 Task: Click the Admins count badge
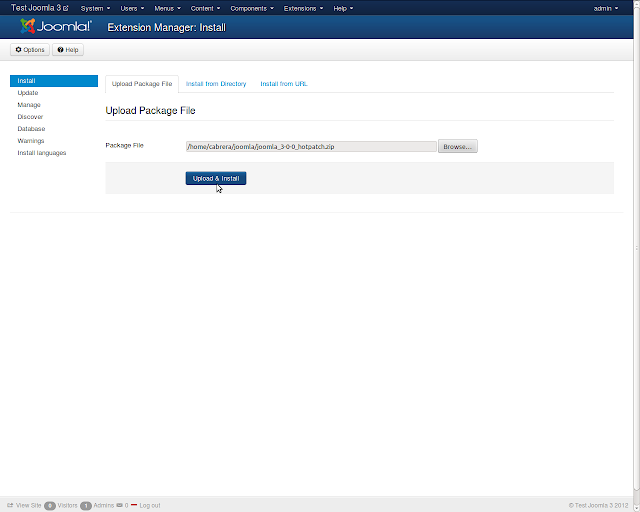[86, 505]
